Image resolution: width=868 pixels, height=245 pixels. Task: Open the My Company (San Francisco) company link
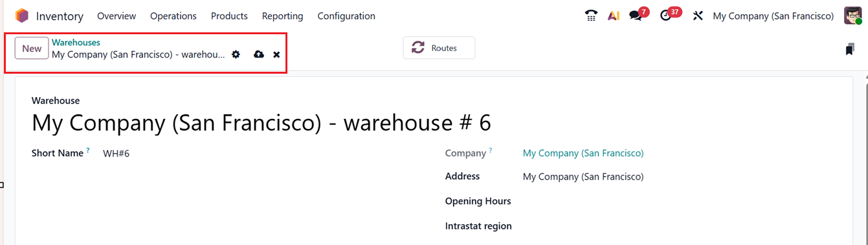coord(583,153)
